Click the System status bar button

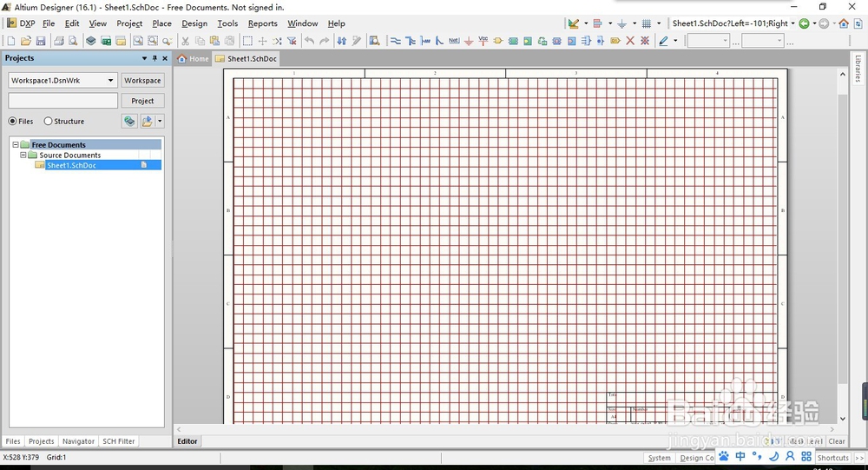pyautogui.click(x=659, y=458)
